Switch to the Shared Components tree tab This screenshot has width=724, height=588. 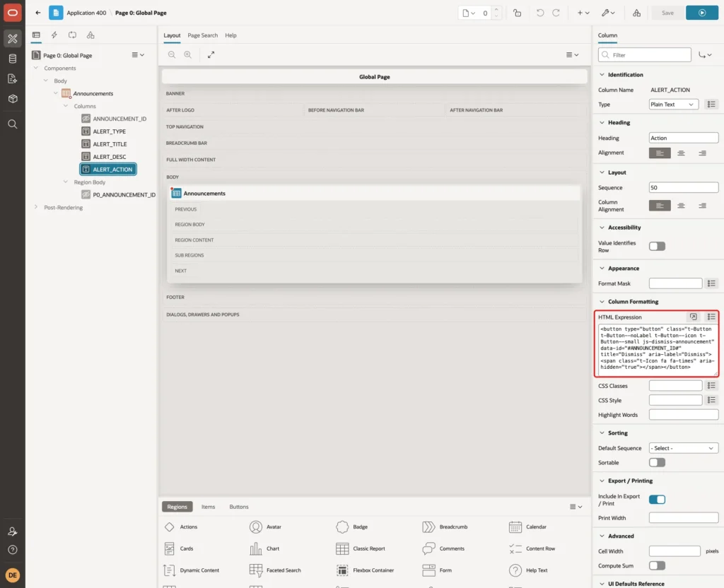point(90,35)
